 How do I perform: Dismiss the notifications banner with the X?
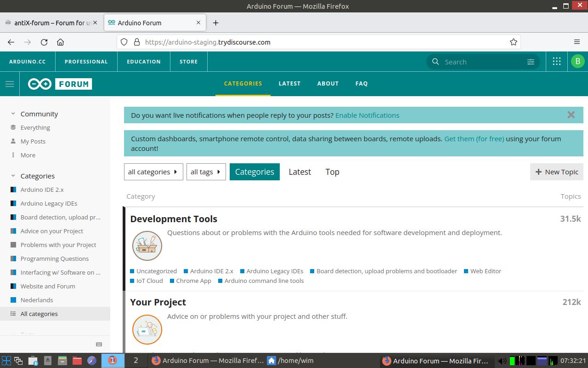click(571, 115)
